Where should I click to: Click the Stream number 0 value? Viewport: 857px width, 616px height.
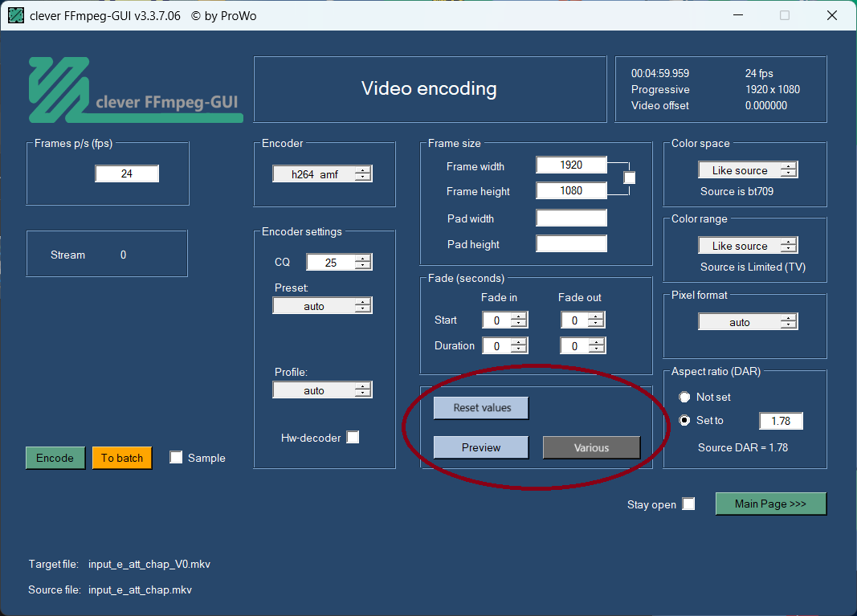[123, 255]
